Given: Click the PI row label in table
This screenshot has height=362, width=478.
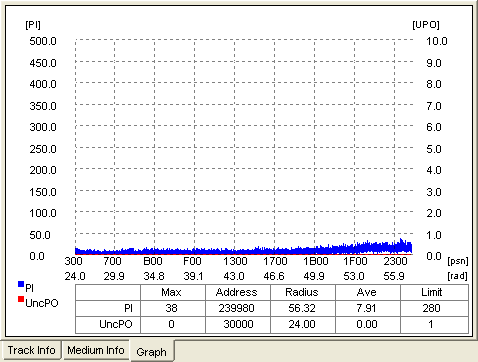Looking at the screenshot, I should 128,308.
